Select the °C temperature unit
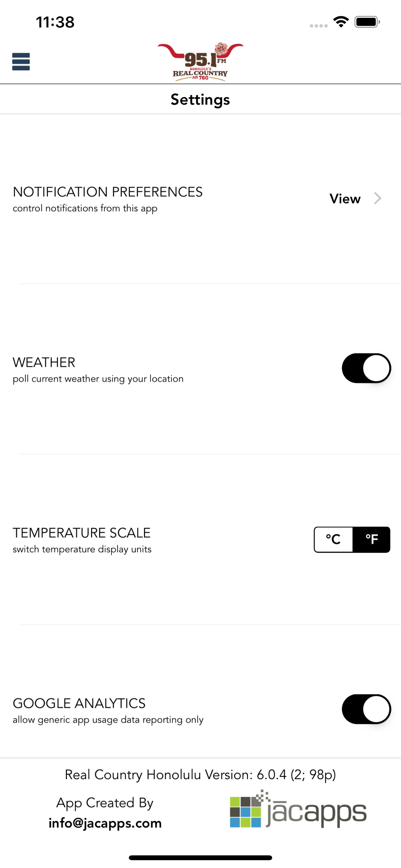Screen dimensions: 401x868 (333, 539)
